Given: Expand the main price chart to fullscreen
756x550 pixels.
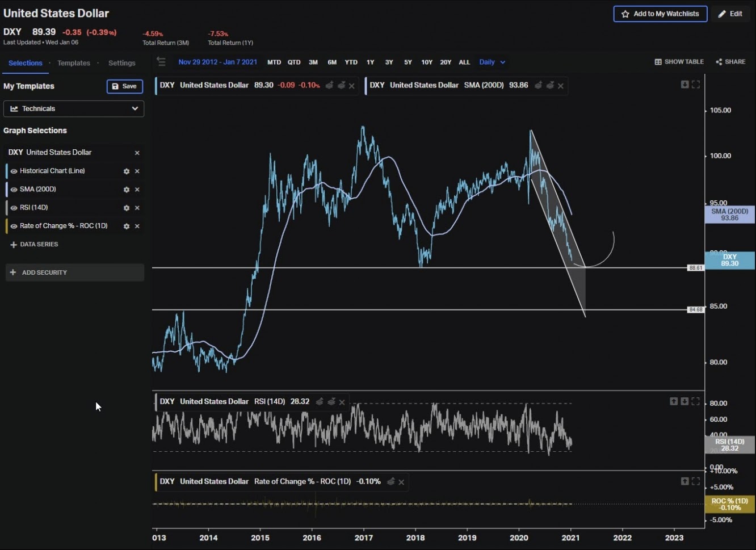Looking at the screenshot, I should 696,85.
